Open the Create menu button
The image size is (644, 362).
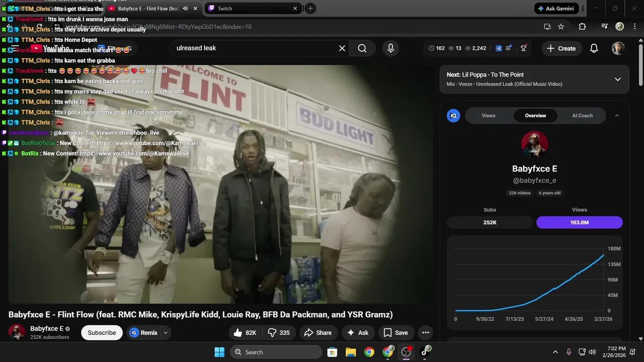click(x=561, y=48)
